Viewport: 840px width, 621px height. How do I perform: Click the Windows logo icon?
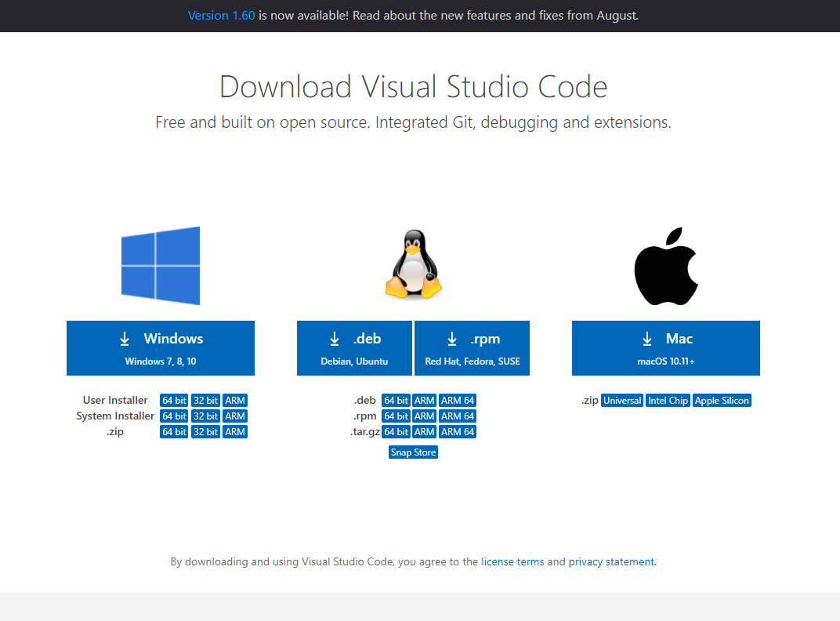pyautogui.click(x=161, y=266)
